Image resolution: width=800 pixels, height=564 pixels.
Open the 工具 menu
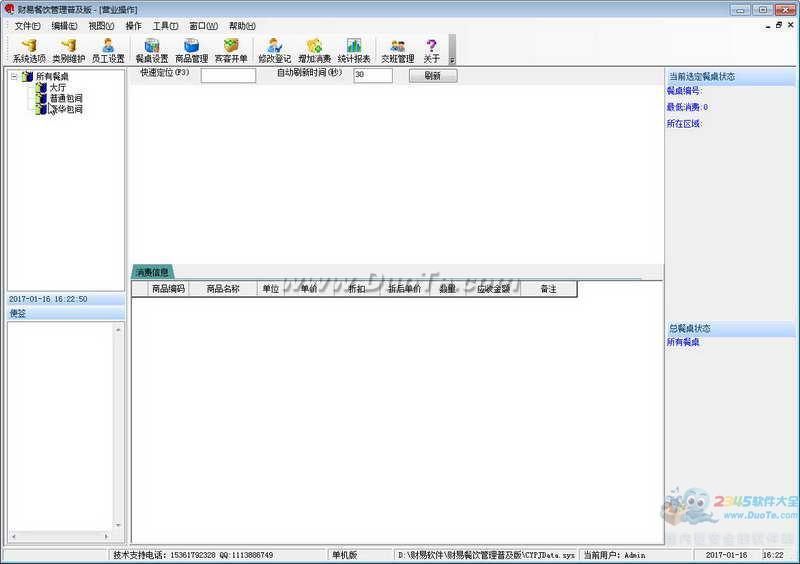pos(165,26)
